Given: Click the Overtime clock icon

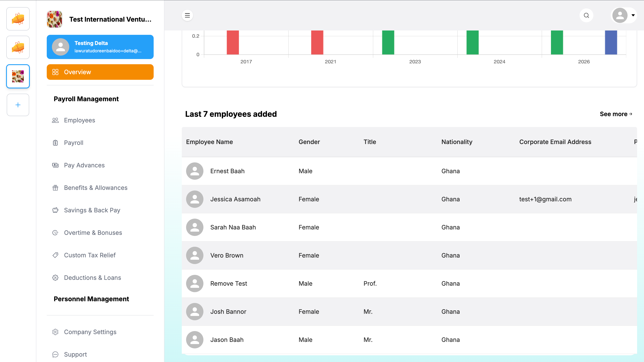Looking at the screenshot, I should pyautogui.click(x=55, y=233).
